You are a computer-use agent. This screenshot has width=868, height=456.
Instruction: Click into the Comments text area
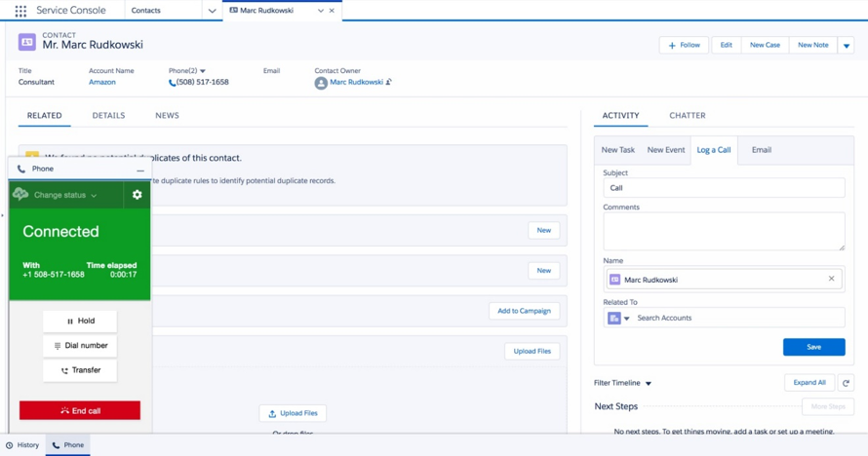tap(724, 231)
